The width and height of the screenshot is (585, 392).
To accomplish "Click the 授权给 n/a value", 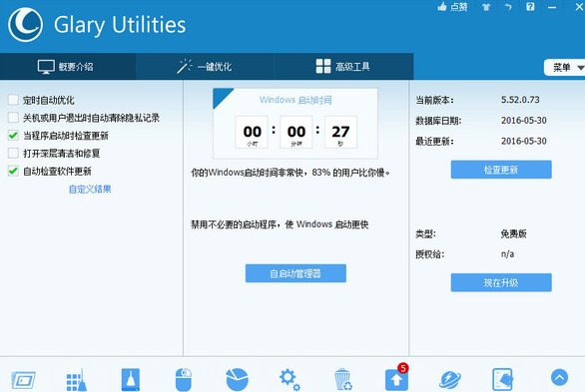I will (x=507, y=254).
